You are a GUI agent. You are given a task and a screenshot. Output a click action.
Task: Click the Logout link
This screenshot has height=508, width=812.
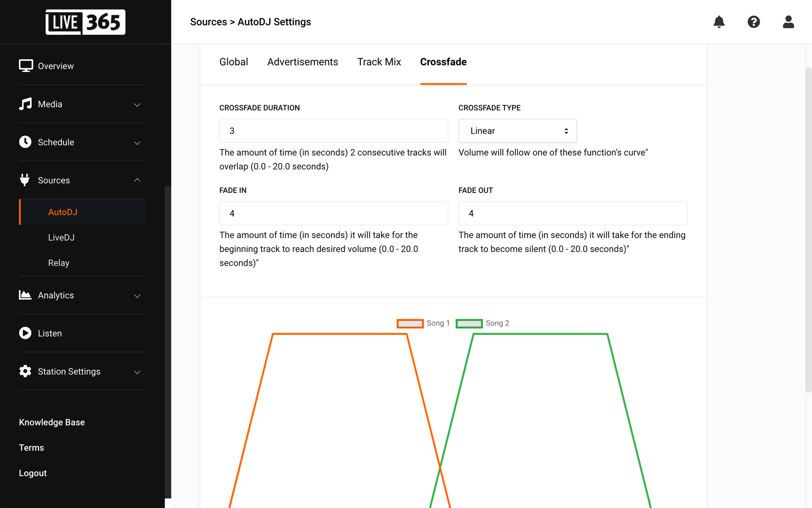point(33,473)
